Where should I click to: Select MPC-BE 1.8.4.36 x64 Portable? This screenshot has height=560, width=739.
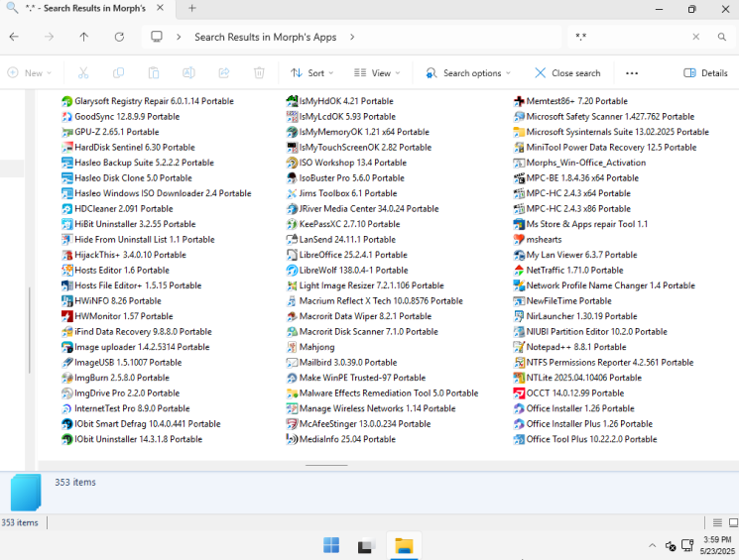(x=576, y=178)
